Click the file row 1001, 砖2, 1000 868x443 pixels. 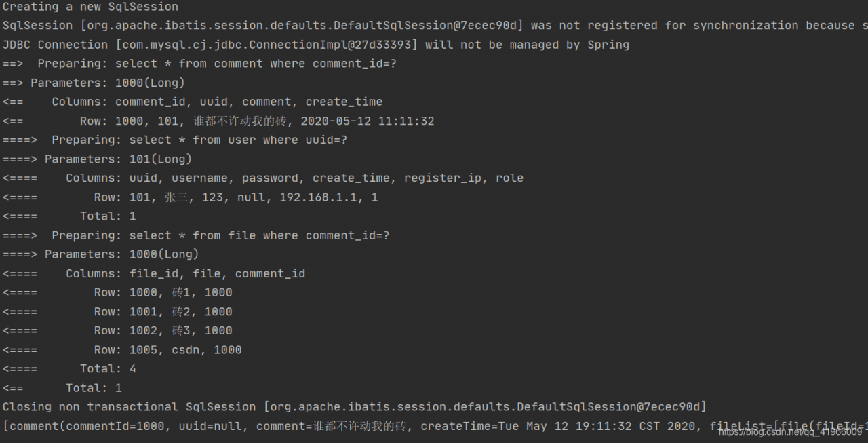click(x=117, y=311)
